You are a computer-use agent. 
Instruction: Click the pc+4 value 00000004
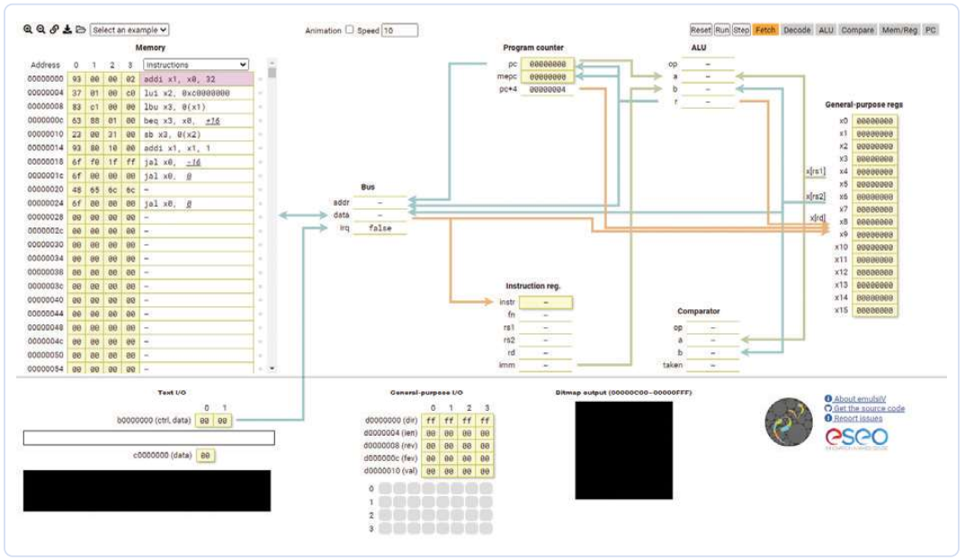click(x=548, y=90)
